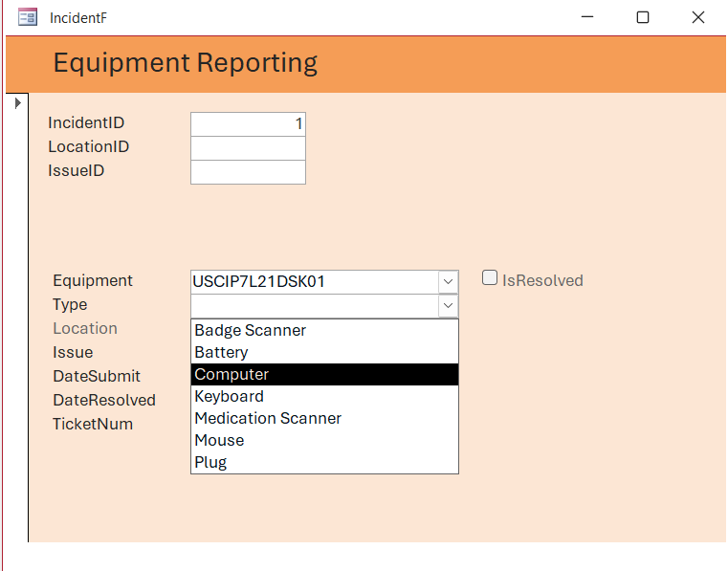Minimize the IncidentF window
Screen dimensions: 728x571
coord(587,17)
